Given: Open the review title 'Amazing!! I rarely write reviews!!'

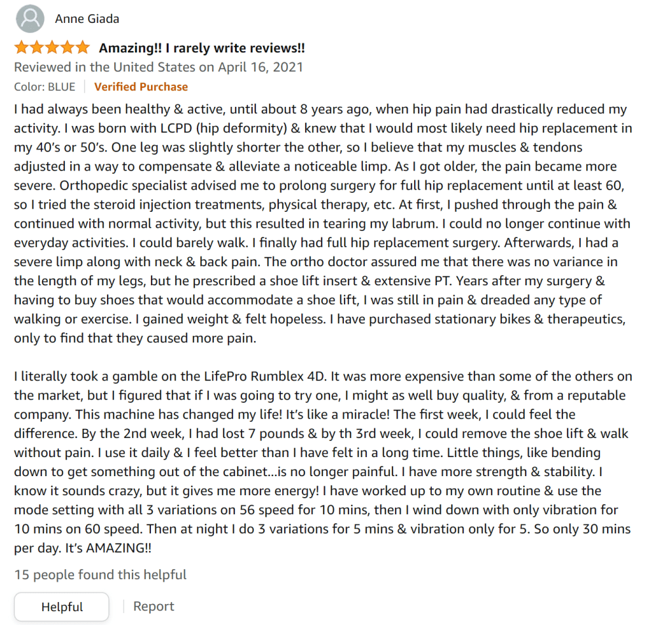Looking at the screenshot, I should tap(201, 48).
